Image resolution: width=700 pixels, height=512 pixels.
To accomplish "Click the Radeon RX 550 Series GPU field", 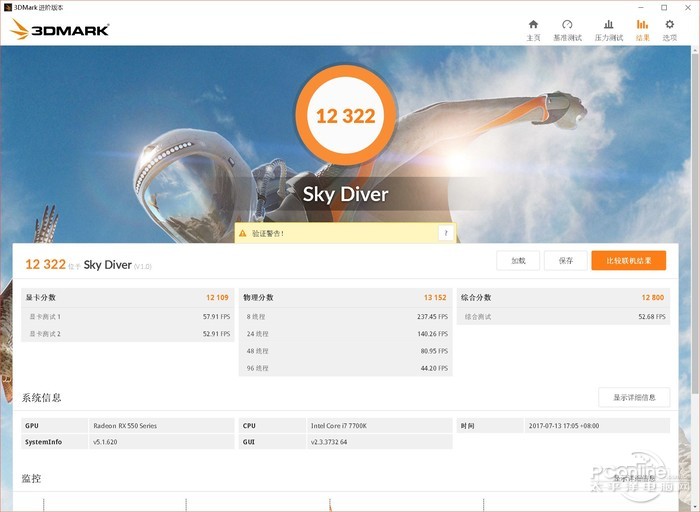I will click(x=124, y=426).
